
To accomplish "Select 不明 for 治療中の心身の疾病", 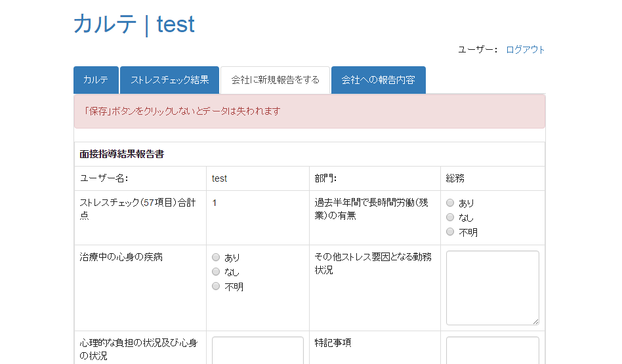I will point(216,287).
